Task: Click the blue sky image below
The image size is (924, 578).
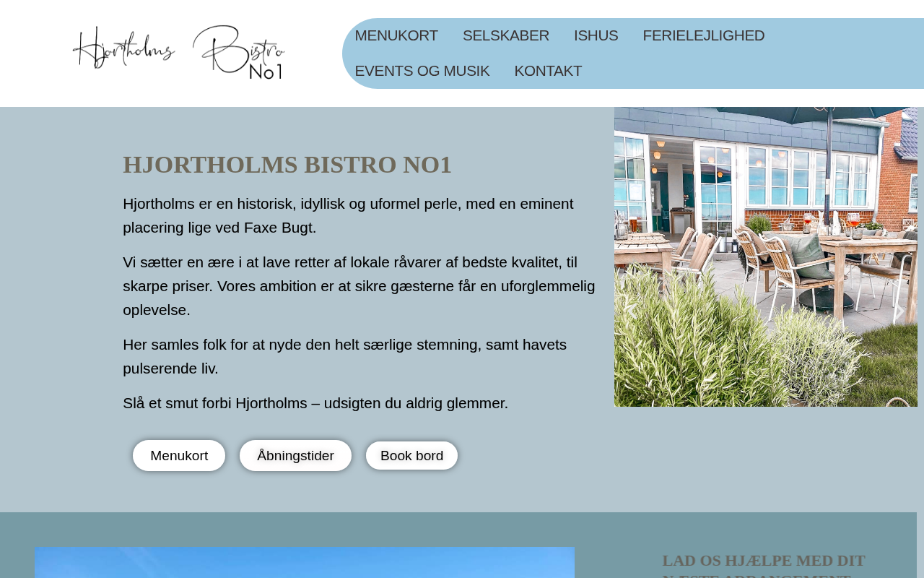Action: point(305,563)
